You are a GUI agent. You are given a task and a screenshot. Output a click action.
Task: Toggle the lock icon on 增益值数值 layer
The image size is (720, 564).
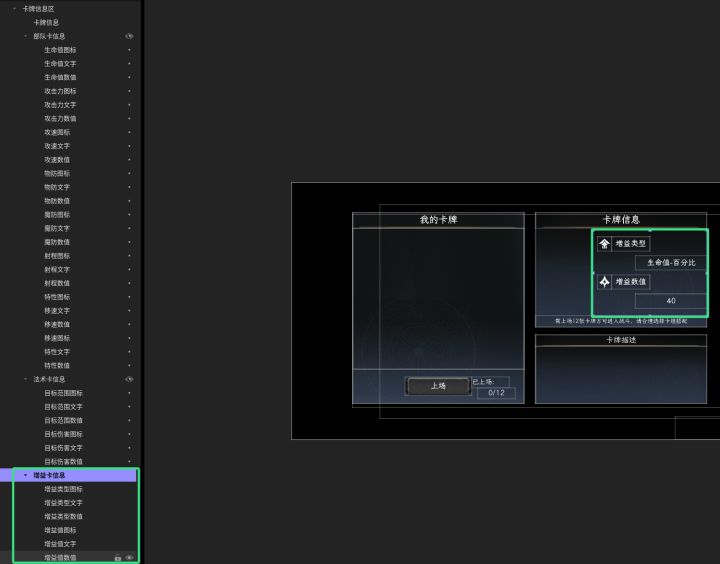pyautogui.click(x=118, y=558)
